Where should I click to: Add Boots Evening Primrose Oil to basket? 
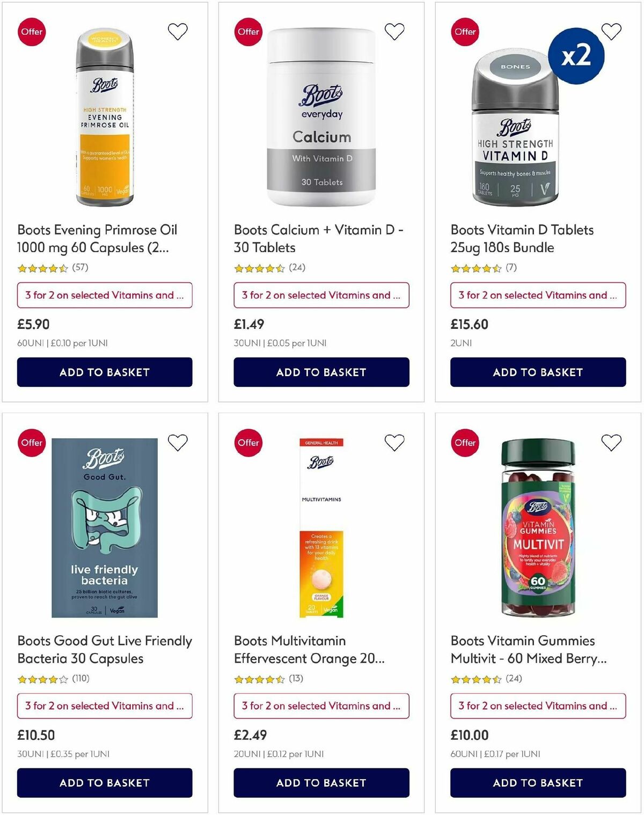tap(105, 372)
